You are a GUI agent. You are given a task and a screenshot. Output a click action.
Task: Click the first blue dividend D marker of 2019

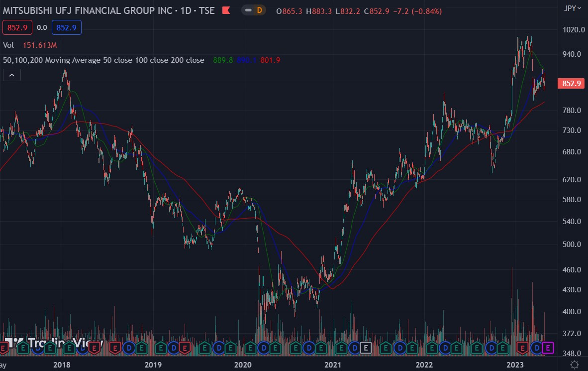point(174,348)
